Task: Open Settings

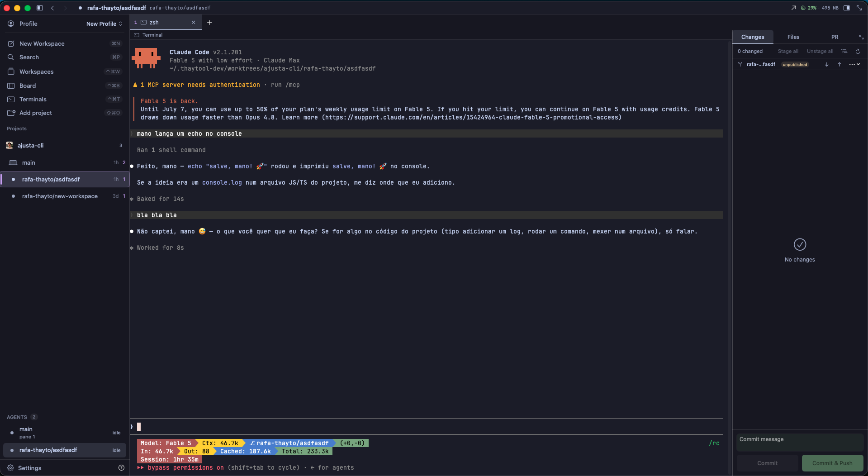Action: point(25,468)
